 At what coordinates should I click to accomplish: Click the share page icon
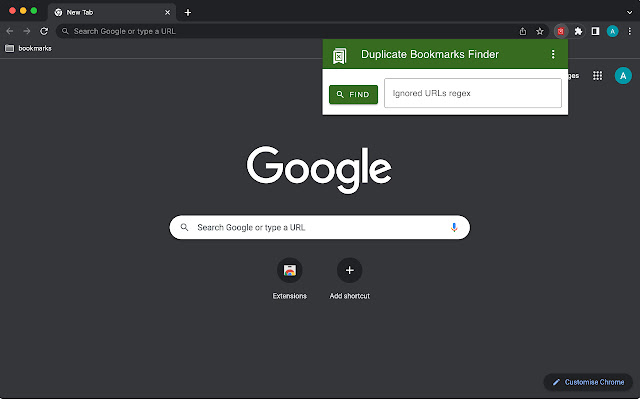click(523, 31)
